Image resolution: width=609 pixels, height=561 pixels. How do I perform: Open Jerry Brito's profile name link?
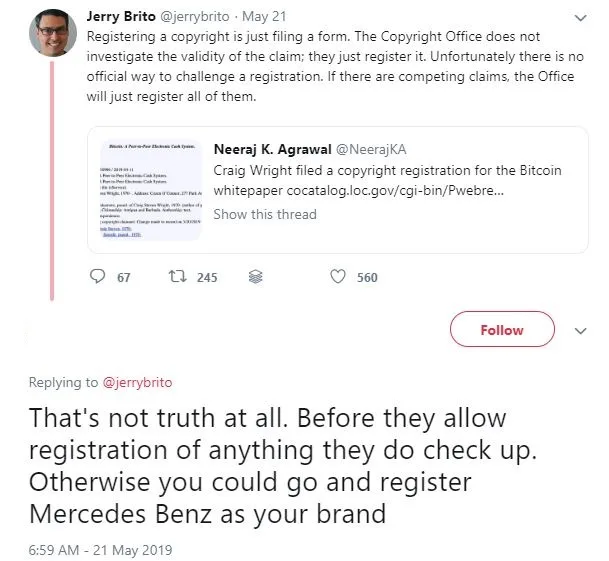click(x=124, y=17)
